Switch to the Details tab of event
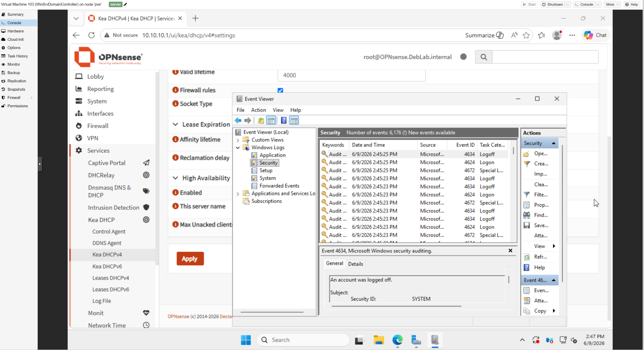The height and width of the screenshot is (350, 644). (356, 264)
